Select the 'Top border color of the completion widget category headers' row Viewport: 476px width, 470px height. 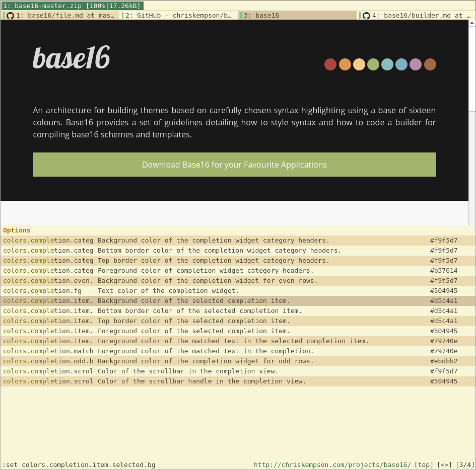click(238, 261)
